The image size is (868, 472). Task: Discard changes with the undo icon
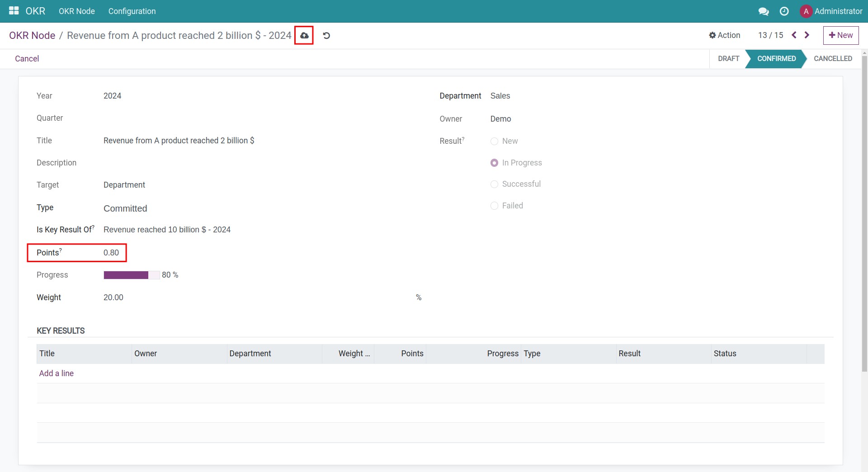click(326, 35)
